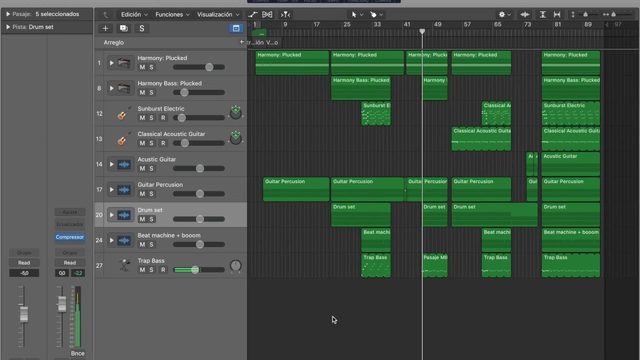Viewport: 640px width, 360px height.
Task: Click the Trap Bass track icon
Action: click(124, 265)
